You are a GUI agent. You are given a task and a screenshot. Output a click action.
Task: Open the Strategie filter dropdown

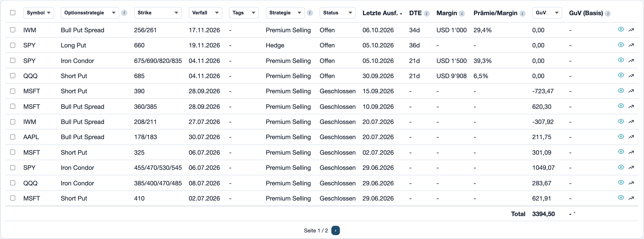(x=285, y=13)
